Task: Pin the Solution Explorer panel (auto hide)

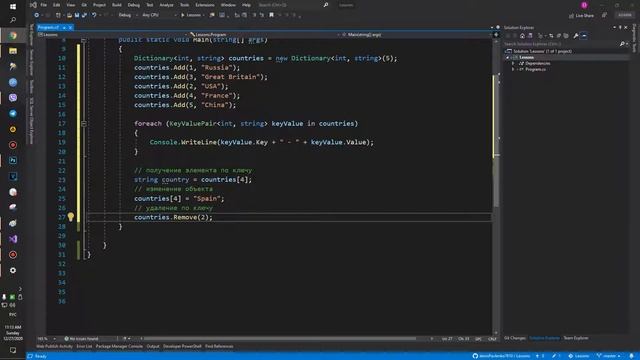Action: (x=620, y=27)
